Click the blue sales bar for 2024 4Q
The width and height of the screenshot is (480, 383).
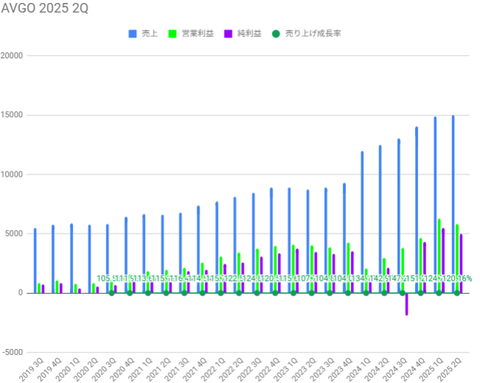coord(417,210)
